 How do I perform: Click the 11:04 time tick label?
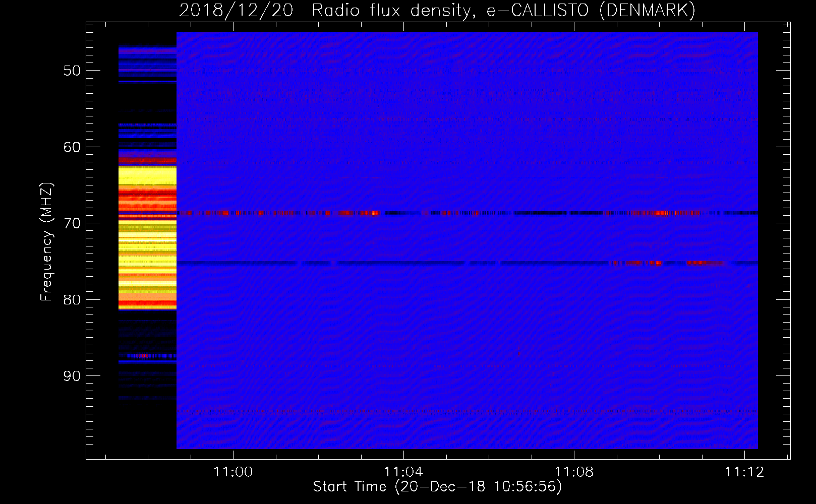tap(403, 472)
